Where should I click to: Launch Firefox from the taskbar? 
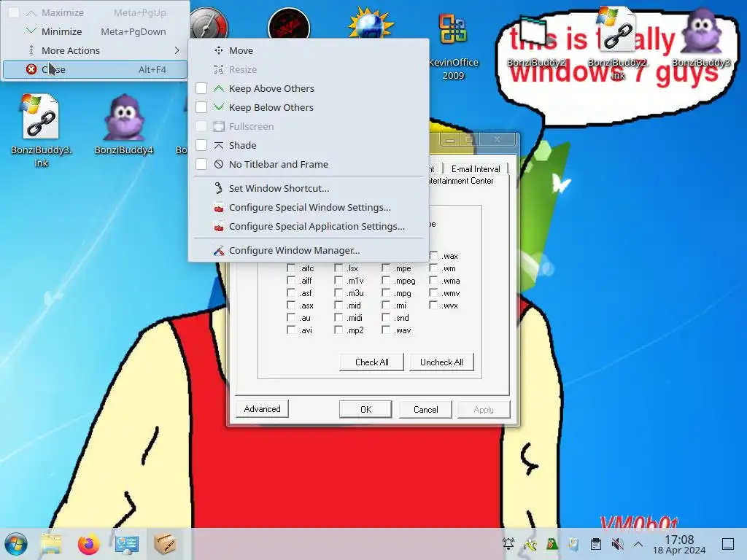(x=88, y=544)
